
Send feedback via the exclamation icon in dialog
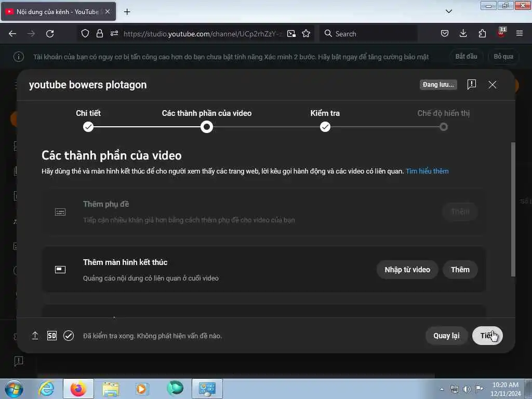472,85
